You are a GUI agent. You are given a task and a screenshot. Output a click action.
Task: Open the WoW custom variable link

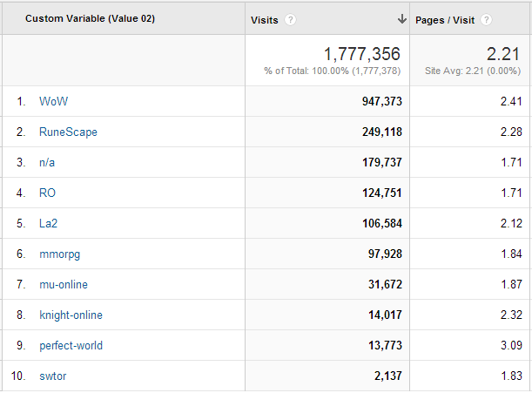[x=53, y=101]
